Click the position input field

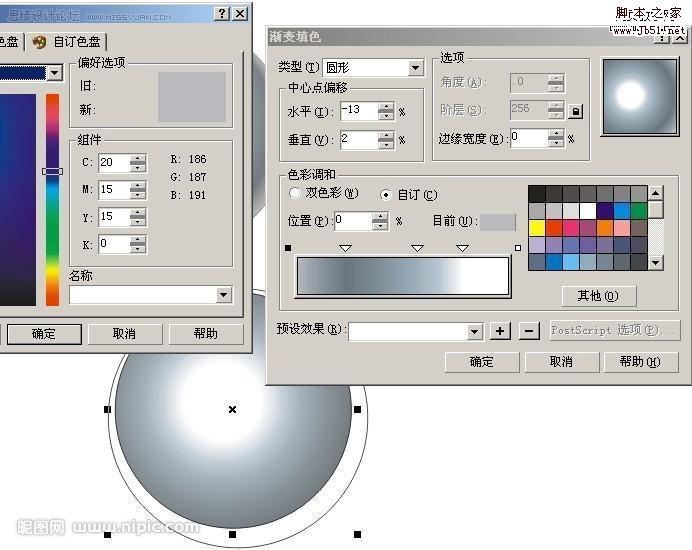354,221
